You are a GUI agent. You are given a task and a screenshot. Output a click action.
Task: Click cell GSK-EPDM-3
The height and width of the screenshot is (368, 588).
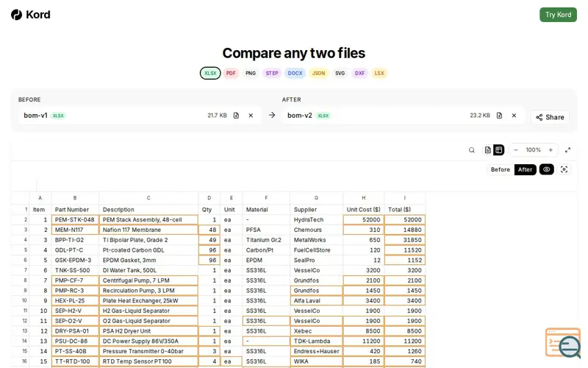coord(75,261)
